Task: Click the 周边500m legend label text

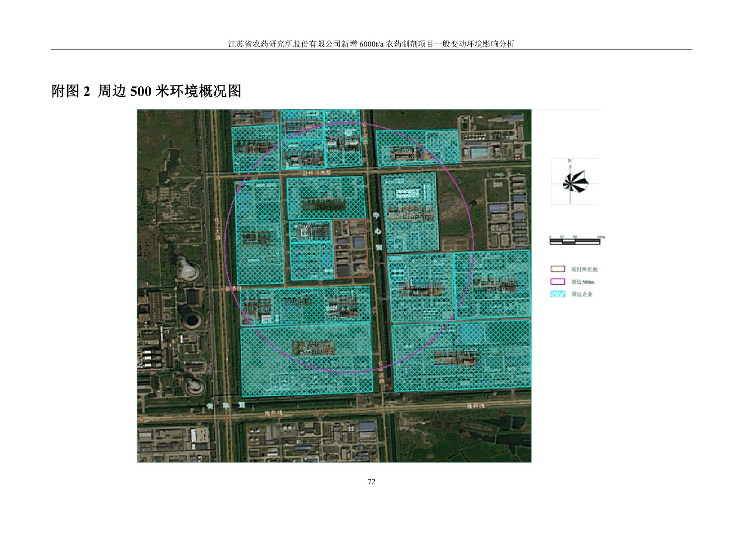Action: [x=582, y=282]
